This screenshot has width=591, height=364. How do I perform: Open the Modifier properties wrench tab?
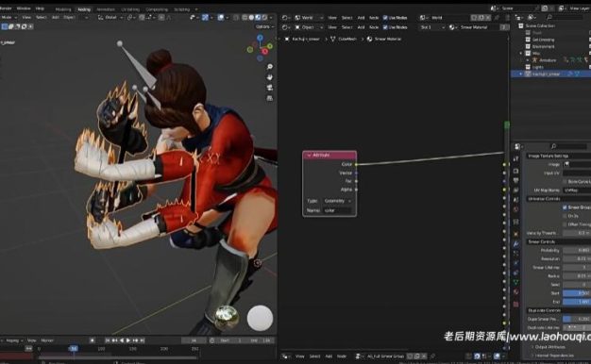[x=516, y=244]
